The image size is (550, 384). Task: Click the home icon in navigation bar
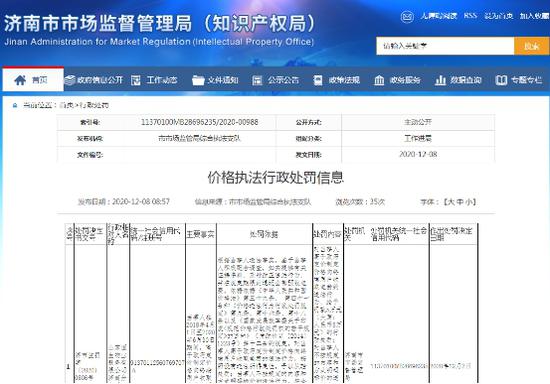pos(20,80)
